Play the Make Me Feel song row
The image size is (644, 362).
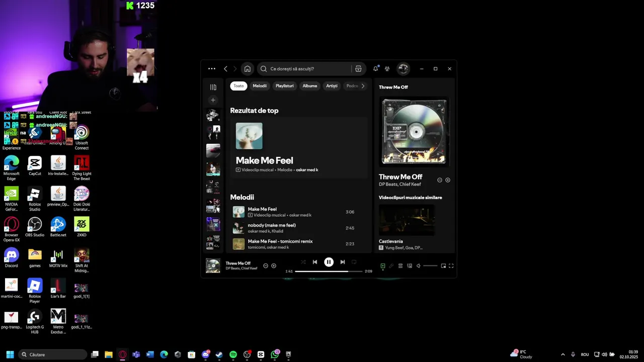tap(299, 212)
